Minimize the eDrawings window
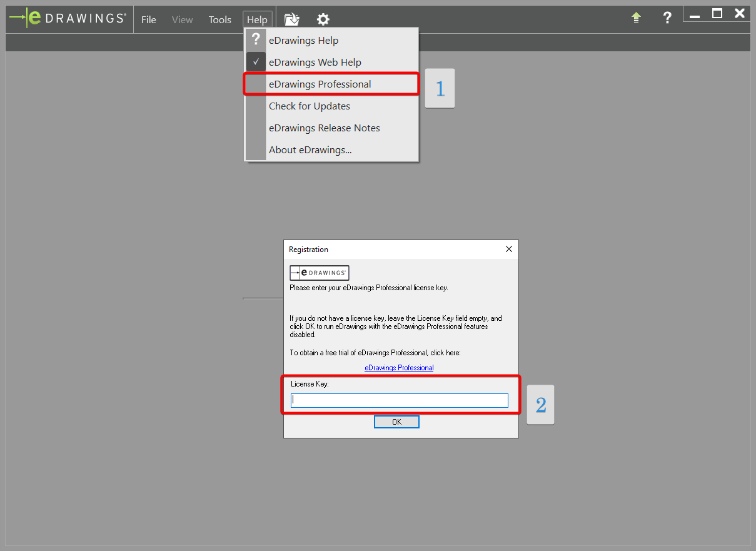 coord(695,15)
